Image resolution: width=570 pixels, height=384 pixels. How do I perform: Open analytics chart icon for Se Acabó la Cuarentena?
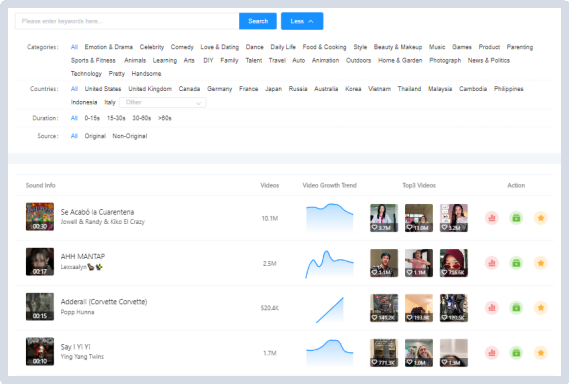coord(491,218)
